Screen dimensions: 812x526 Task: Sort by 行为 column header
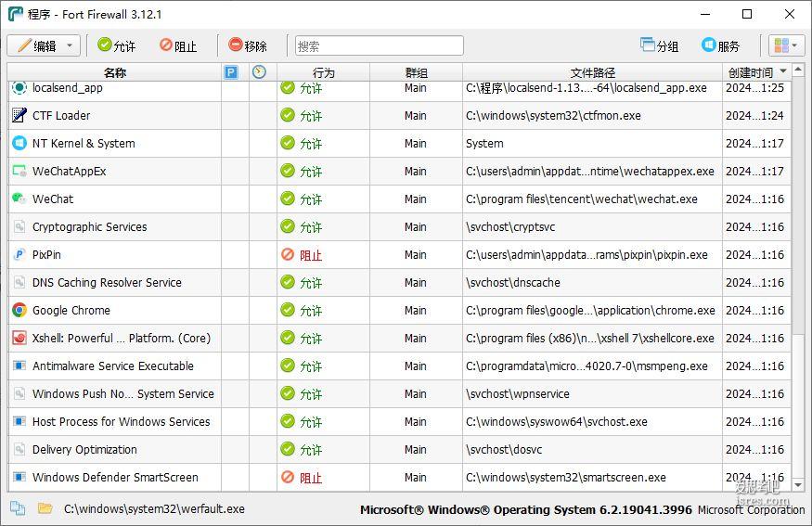coord(323,72)
